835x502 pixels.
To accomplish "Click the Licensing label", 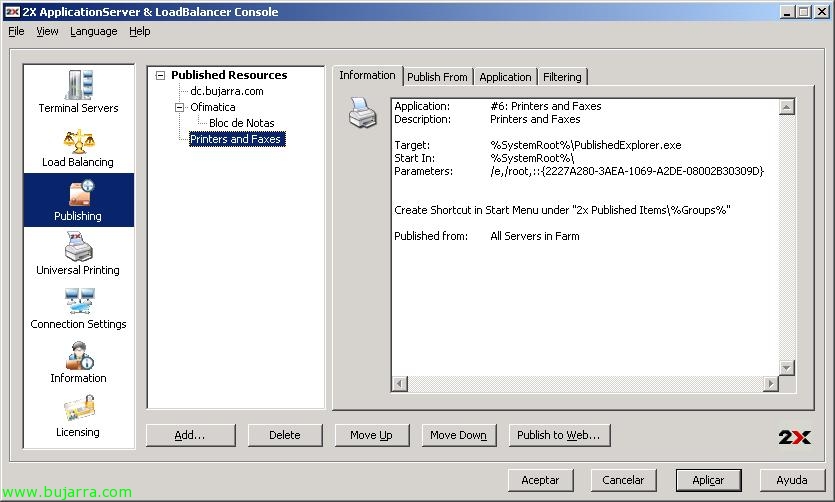I will [78, 432].
